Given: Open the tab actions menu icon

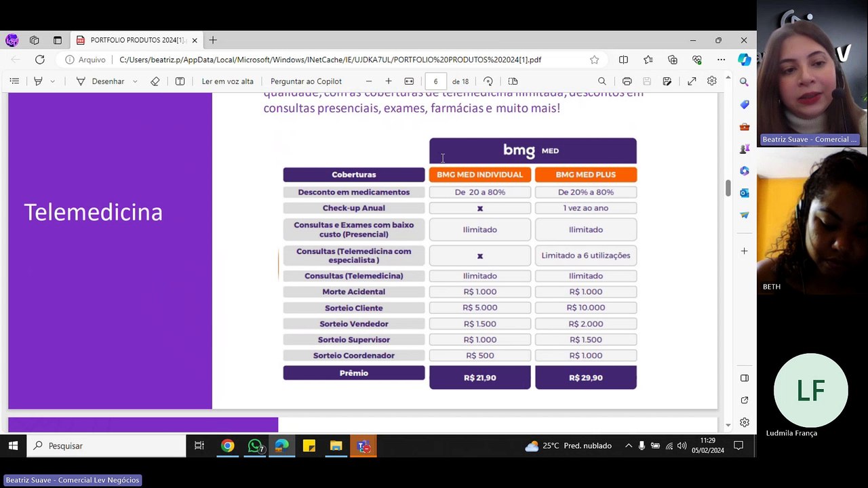Looking at the screenshot, I should coord(57,40).
